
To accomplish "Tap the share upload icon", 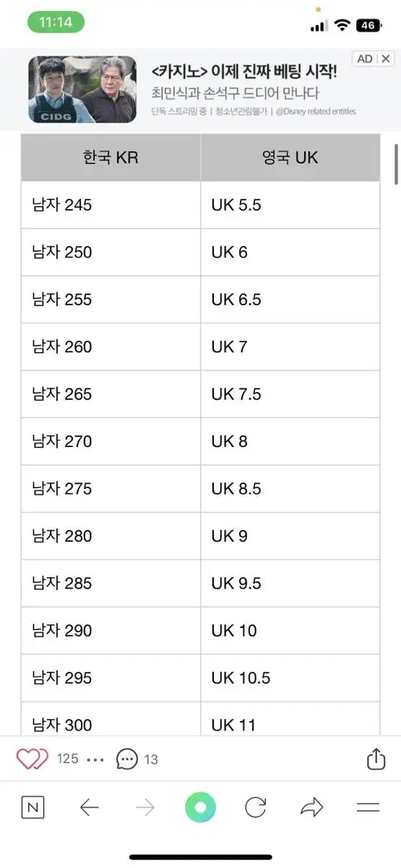I will click(x=376, y=759).
